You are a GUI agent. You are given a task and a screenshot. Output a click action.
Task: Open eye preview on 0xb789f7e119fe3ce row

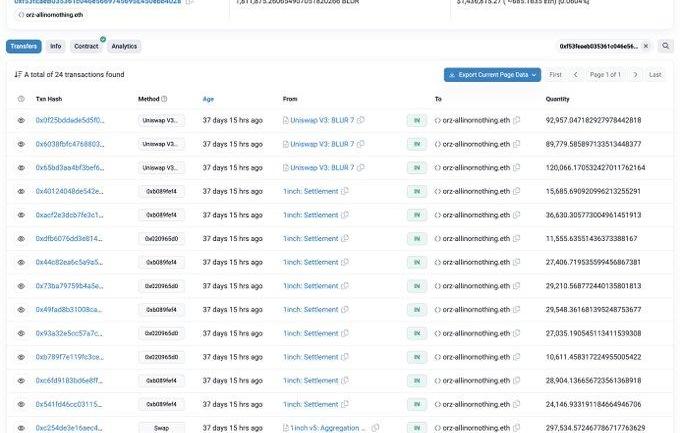pos(21,357)
